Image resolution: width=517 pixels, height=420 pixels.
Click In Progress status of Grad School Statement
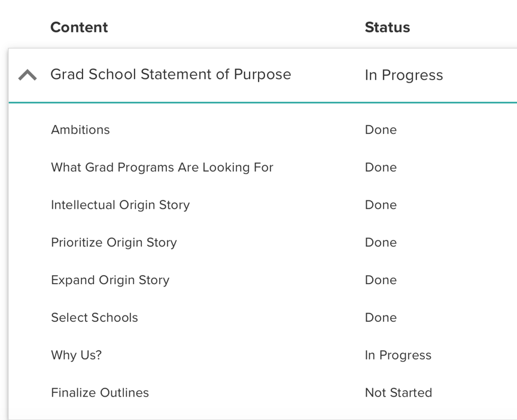[404, 75]
